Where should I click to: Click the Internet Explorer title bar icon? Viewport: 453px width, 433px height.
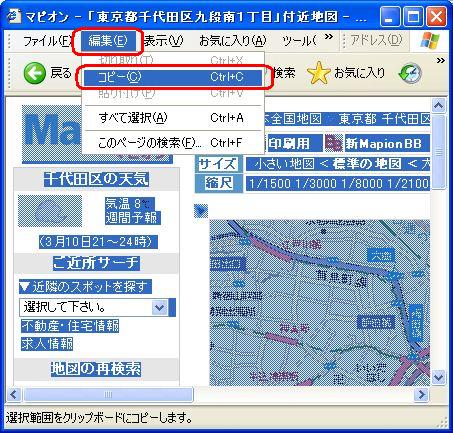click(14, 16)
